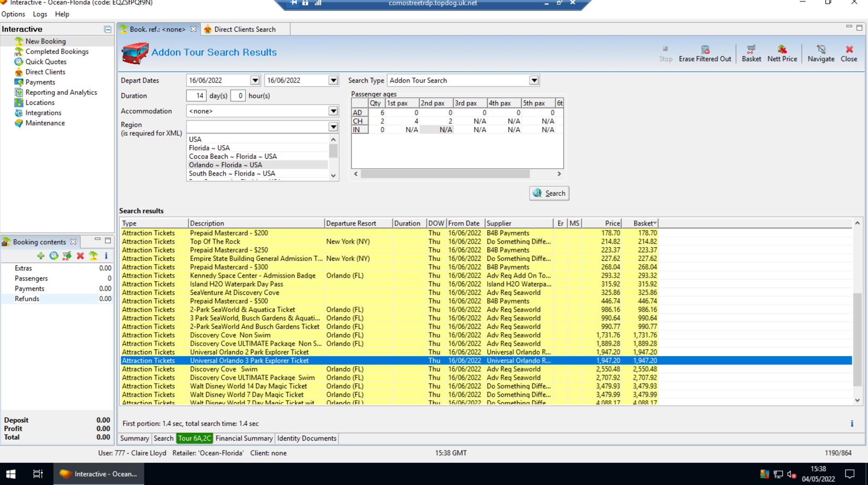Viewport: 868px width, 485px height.
Task: Close the Booking contents tab
Action: tap(73, 242)
